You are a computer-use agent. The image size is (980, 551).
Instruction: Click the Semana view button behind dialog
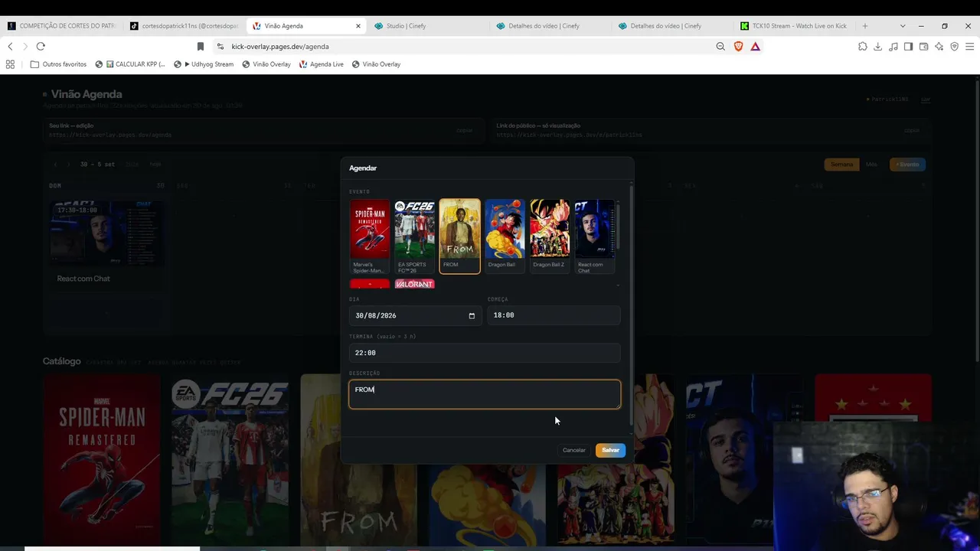point(841,165)
